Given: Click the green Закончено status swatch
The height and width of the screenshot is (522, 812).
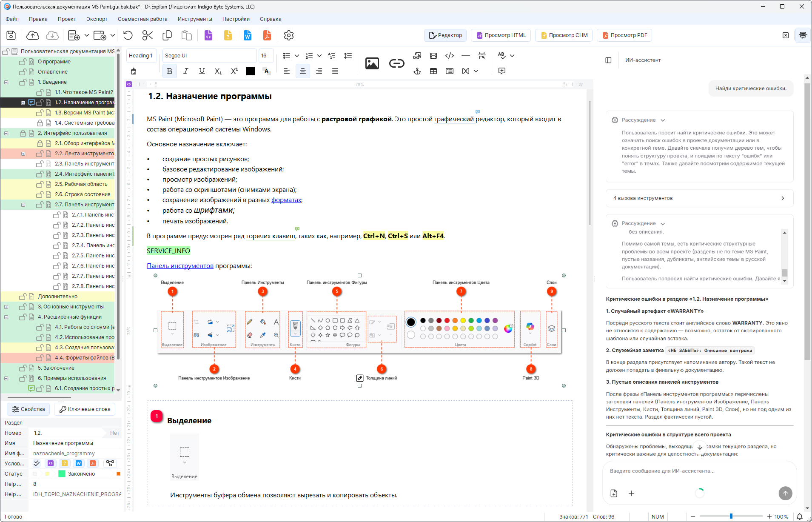Looking at the screenshot, I should pos(62,474).
